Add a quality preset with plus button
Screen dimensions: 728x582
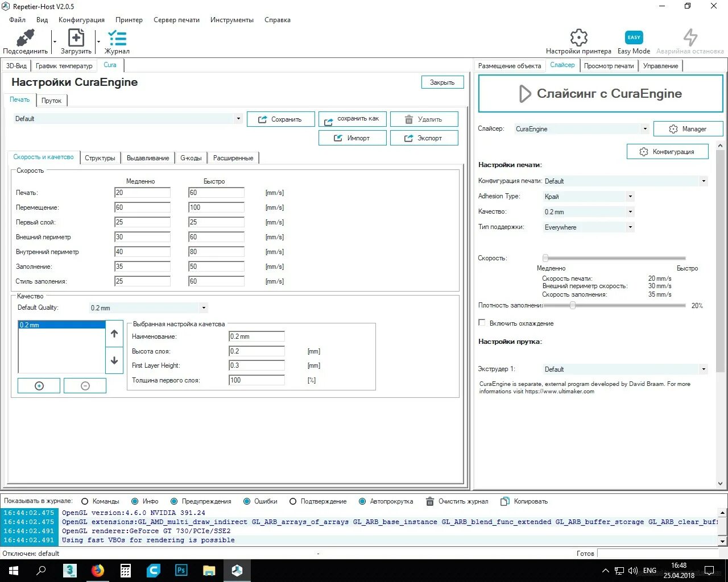click(x=39, y=386)
